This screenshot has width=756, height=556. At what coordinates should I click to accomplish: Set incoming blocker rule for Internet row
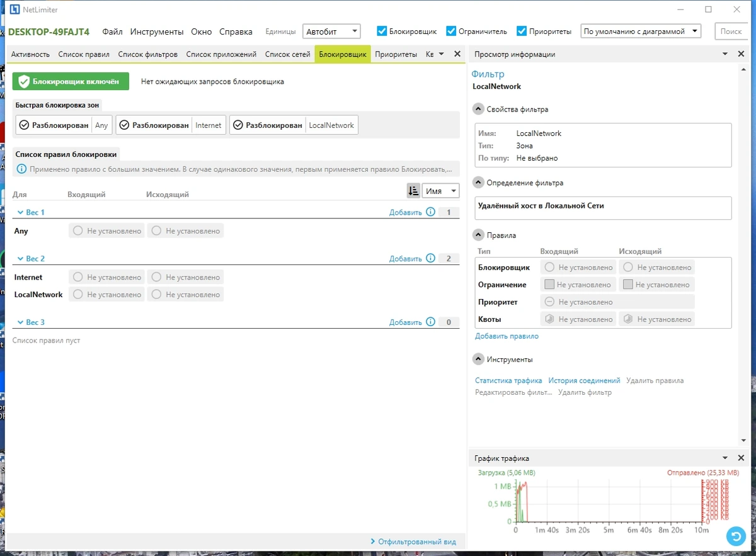tap(106, 277)
